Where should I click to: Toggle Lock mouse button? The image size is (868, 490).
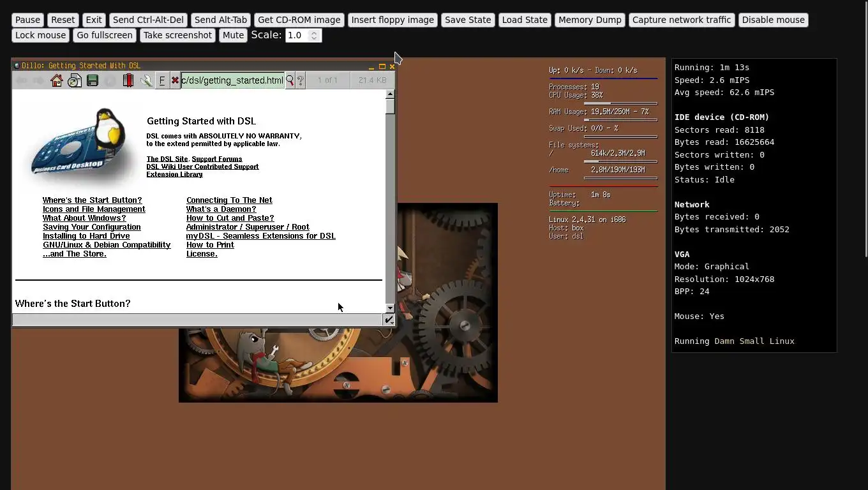point(41,35)
